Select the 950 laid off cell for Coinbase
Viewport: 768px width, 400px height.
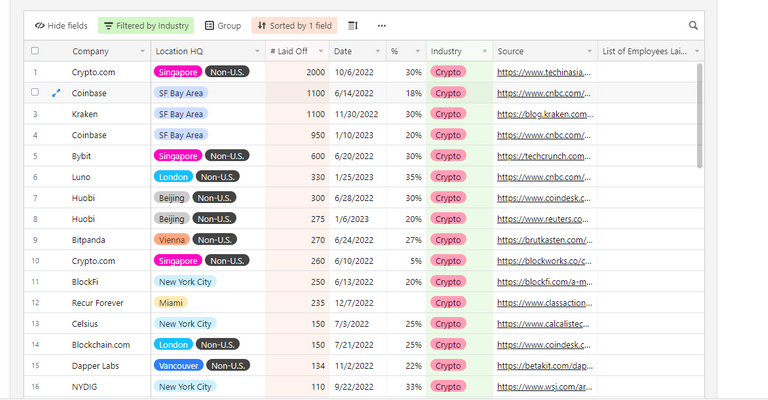point(297,135)
